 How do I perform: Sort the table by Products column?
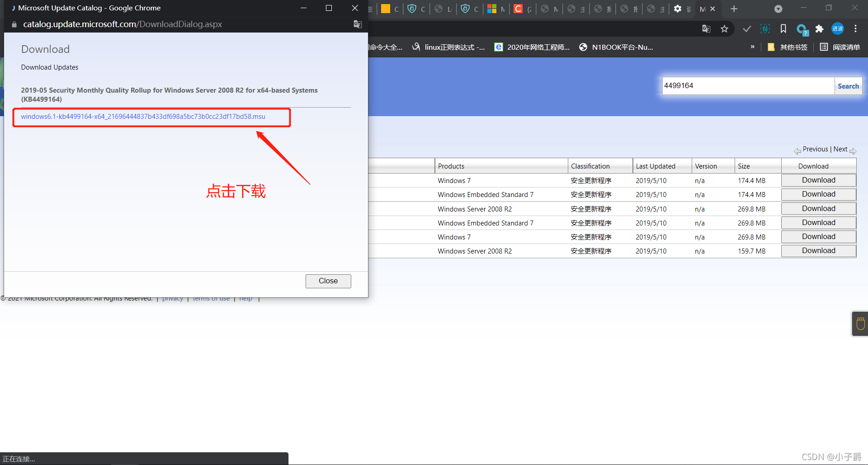(451, 166)
